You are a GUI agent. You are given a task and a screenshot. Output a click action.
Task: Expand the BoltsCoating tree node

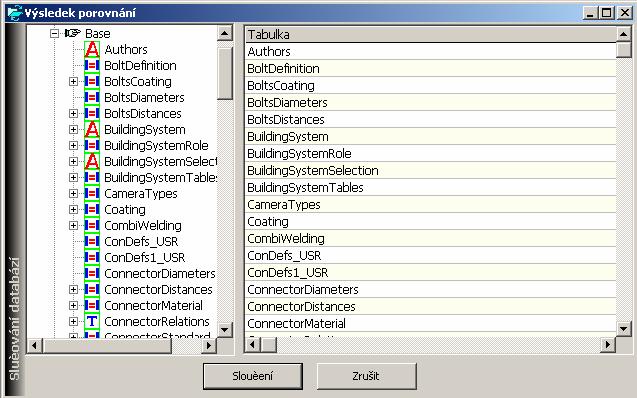[x=73, y=82]
